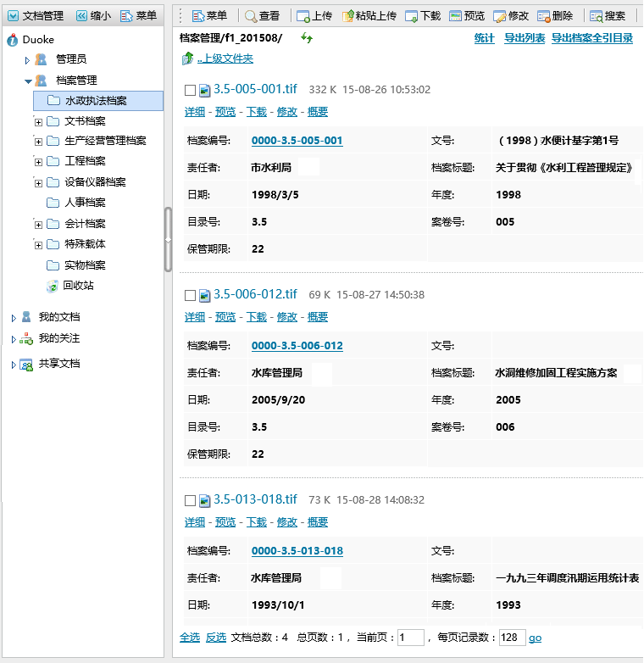The image size is (644, 663).
Task: Open record 0000-3.5-013-018 link
Action: click(x=297, y=550)
